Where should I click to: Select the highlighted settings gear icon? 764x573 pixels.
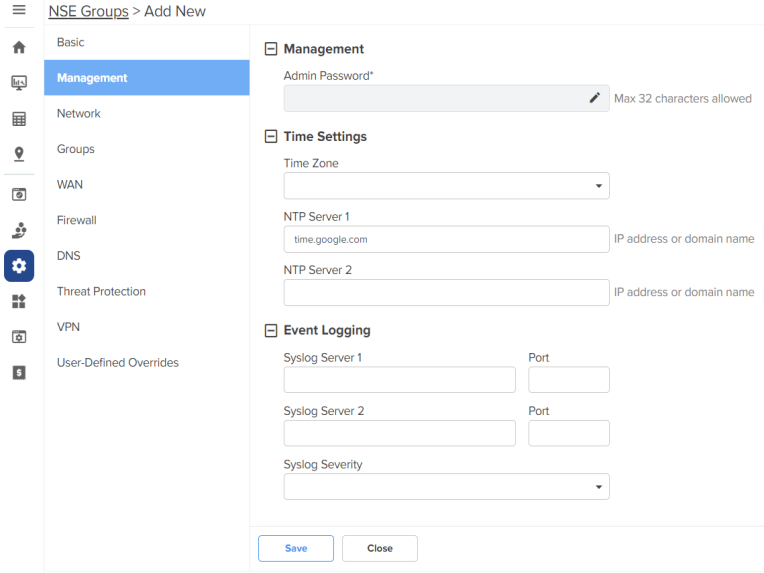(x=19, y=266)
